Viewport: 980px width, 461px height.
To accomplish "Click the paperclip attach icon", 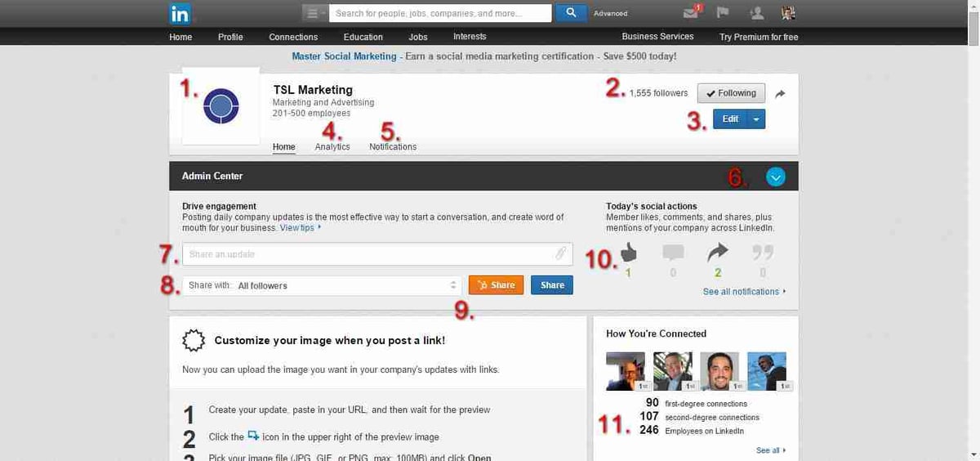I will [561, 254].
